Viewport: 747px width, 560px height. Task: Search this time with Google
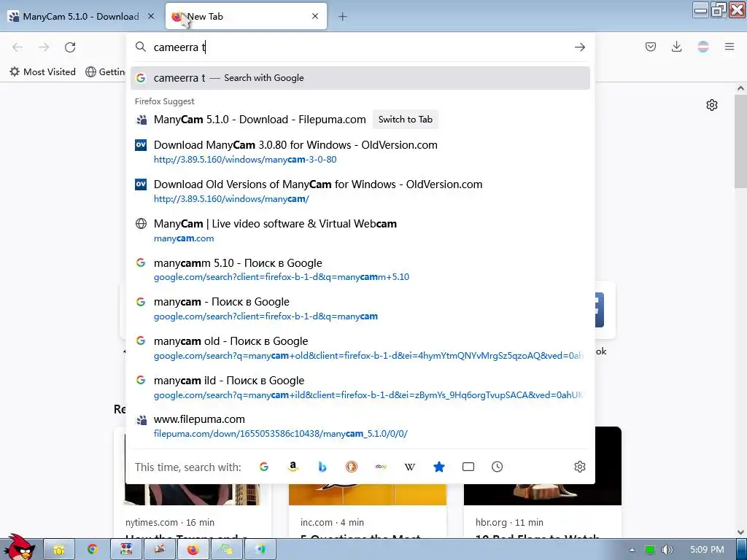264,467
